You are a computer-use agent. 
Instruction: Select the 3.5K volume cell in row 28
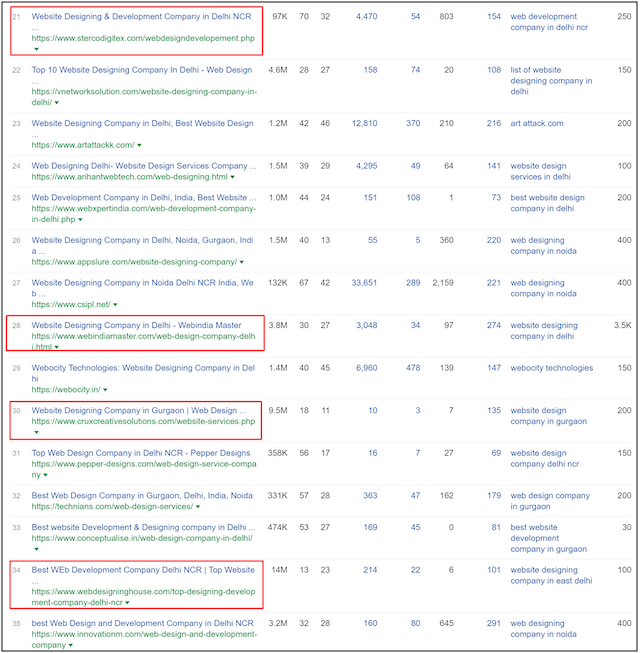pos(623,325)
